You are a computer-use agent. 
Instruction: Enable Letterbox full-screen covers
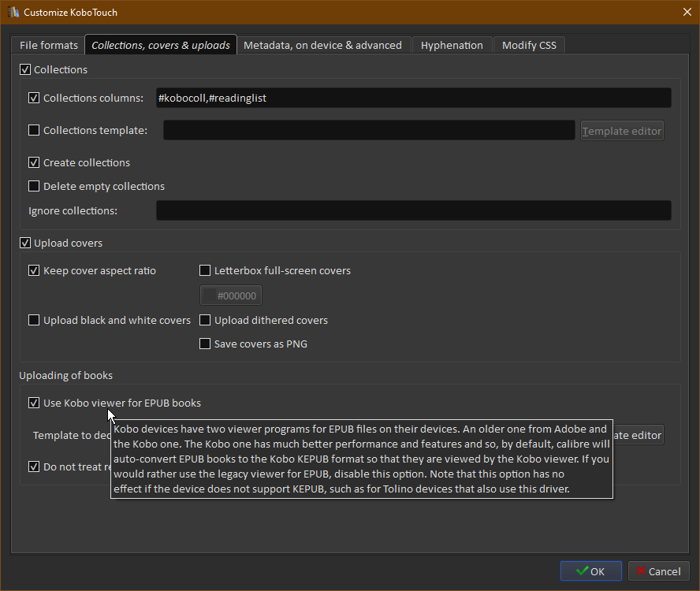(205, 270)
